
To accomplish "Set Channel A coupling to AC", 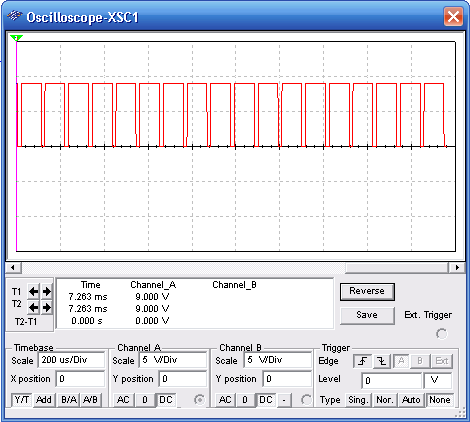I will [123, 400].
